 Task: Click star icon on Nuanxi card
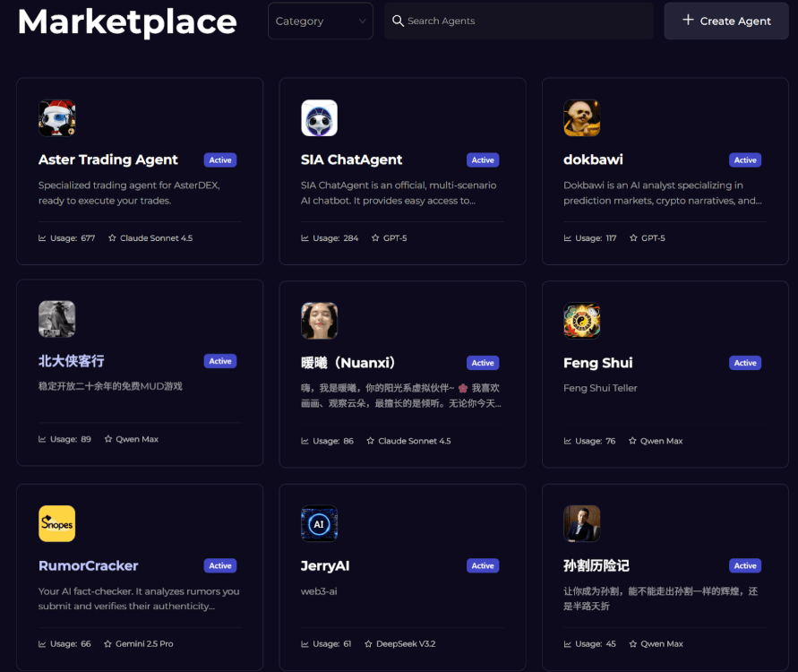tap(370, 441)
